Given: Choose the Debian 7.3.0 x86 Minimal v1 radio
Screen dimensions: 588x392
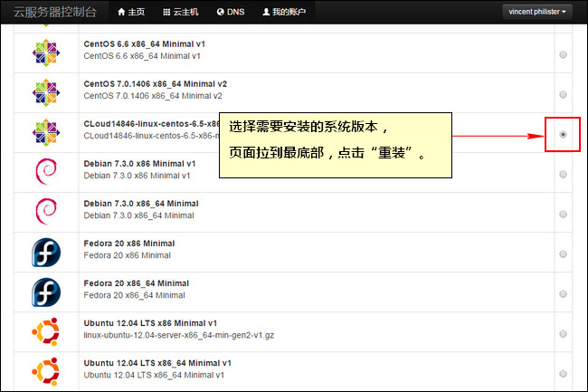Looking at the screenshot, I should (563, 175).
